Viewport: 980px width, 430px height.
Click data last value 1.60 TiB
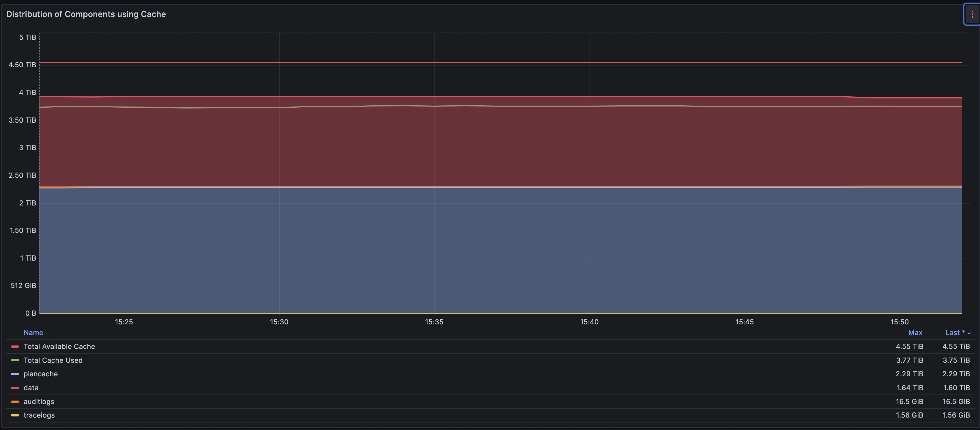[956, 387]
